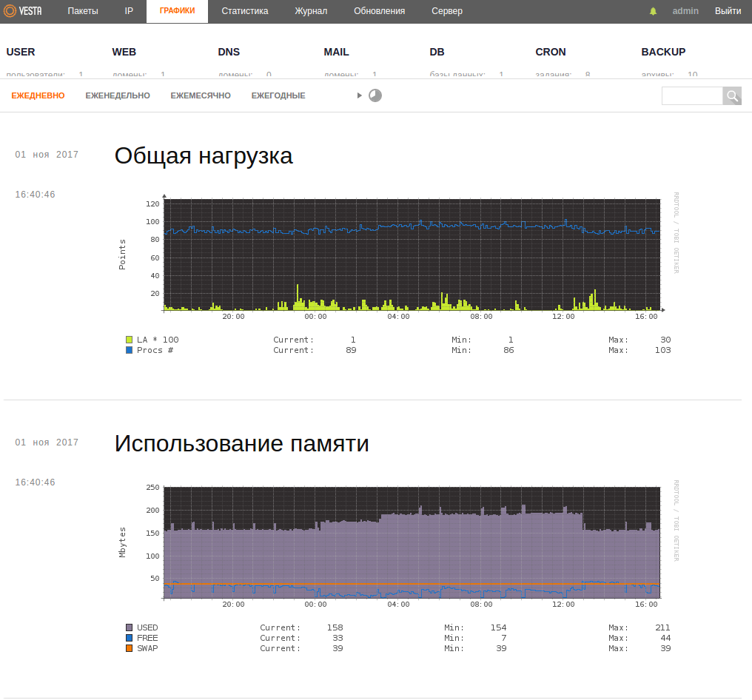Image resolution: width=752 pixels, height=700 pixels.
Task: Select the ЕЖЕГОДНЫЕ tab
Action: pos(278,95)
